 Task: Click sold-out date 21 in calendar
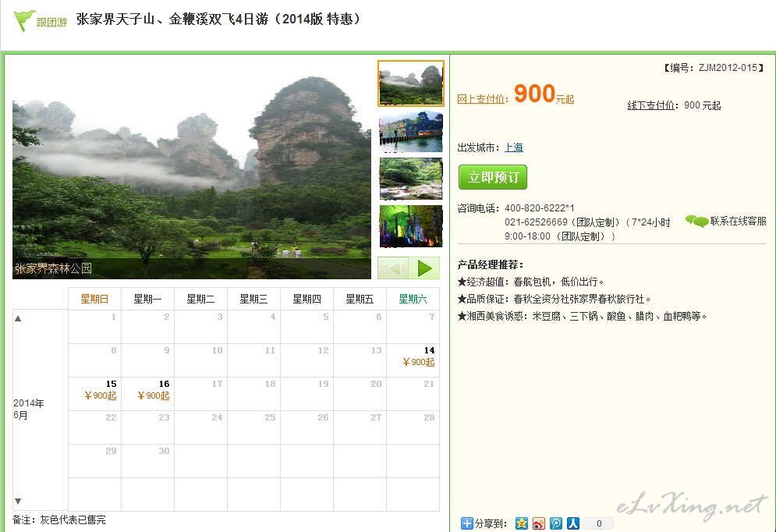coord(413,394)
